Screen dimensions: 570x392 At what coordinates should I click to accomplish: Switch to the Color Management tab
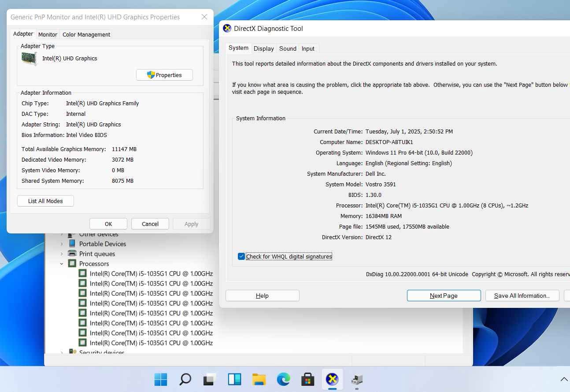point(86,34)
